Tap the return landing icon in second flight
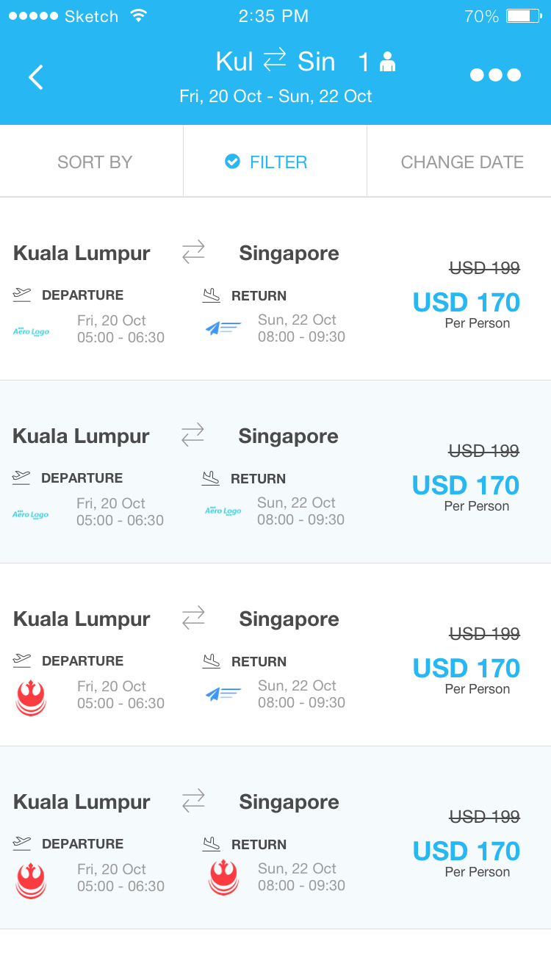551x980 pixels. tap(211, 478)
